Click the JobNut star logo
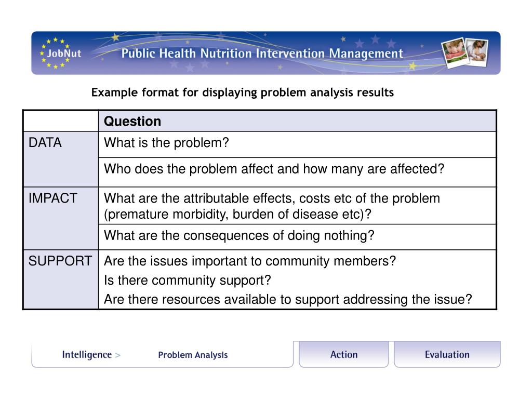The height and width of the screenshot is (399, 532). pyautogui.click(x=61, y=54)
